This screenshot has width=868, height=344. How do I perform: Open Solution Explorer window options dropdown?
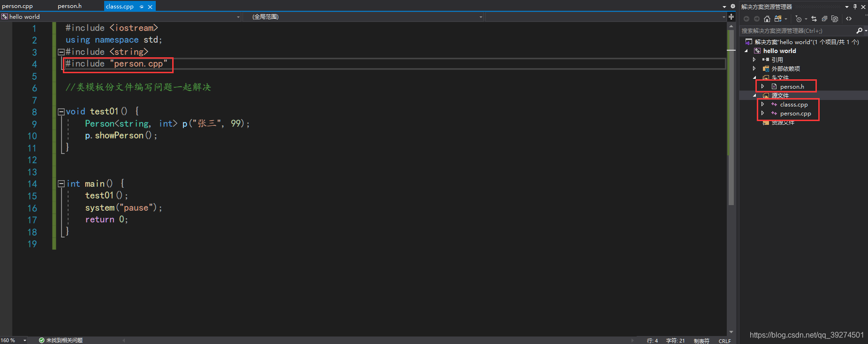tap(847, 7)
